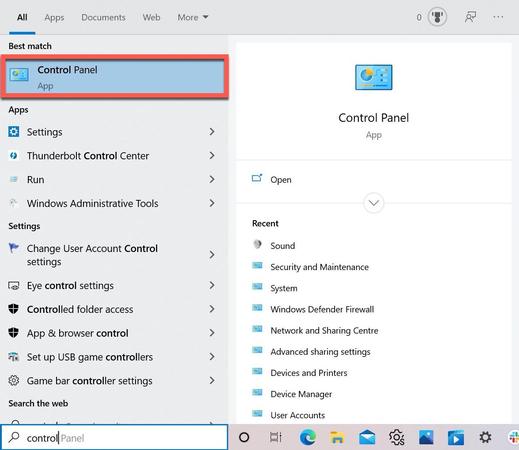Click the Settings app gear icon
Screen dimensions: 519x450
pyautogui.click(x=13, y=132)
